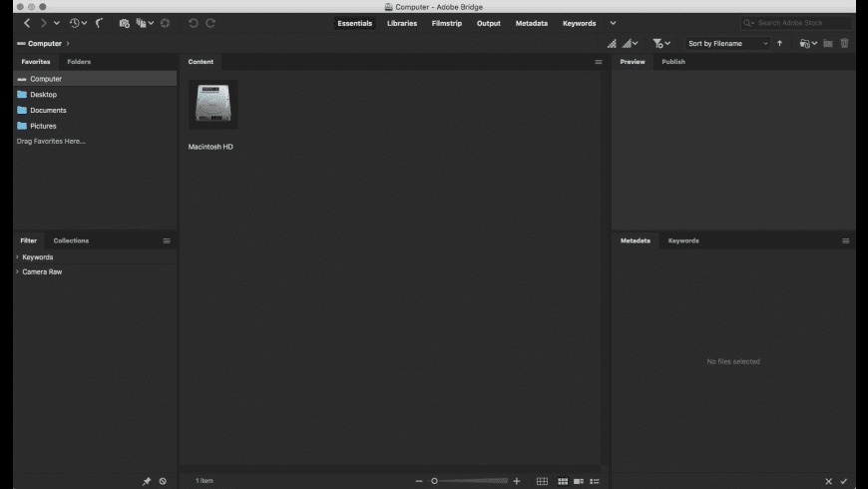Image resolution: width=868 pixels, height=489 pixels.
Task: Click Get Photos from Camera icon
Action: click(124, 23)
